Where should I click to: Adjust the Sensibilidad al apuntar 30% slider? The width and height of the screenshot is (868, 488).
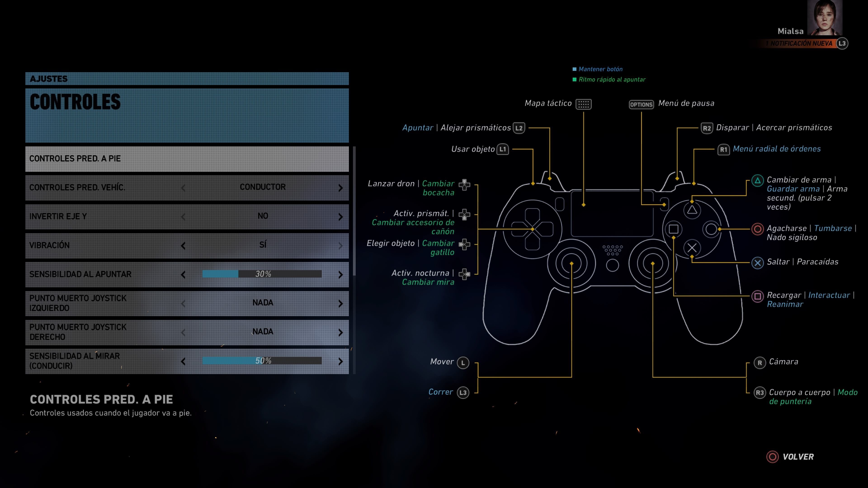click(x=262, y=274)
